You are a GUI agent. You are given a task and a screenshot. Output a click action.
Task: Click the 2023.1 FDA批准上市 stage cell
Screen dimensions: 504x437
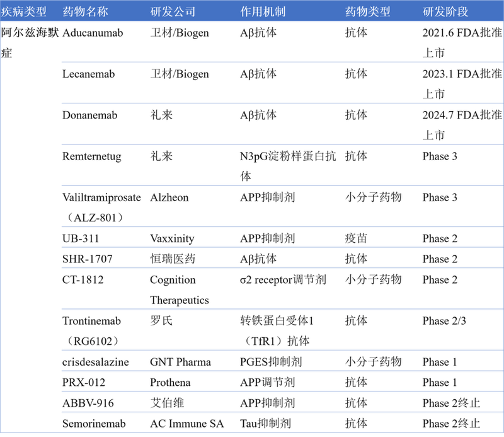pyautogui.click(x=462, y=84)
